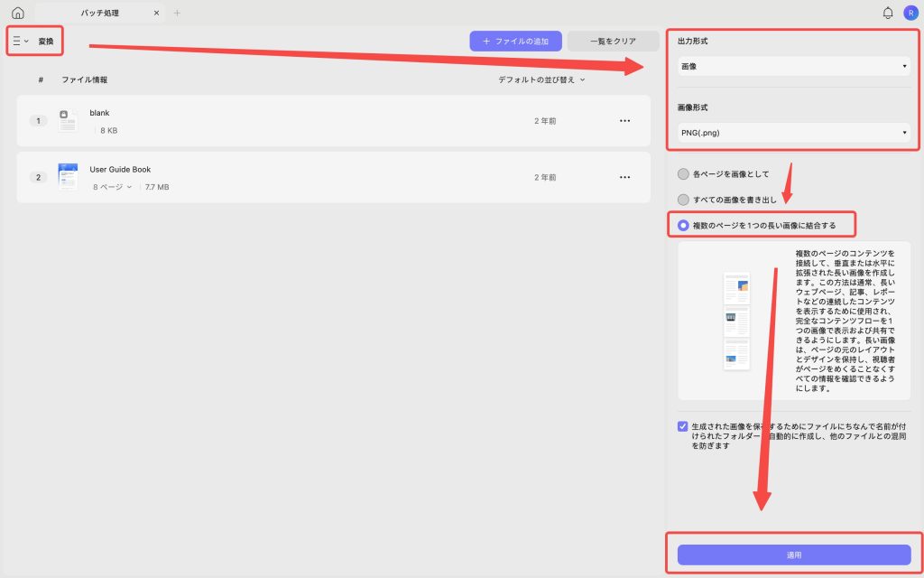Switch to the バッチ処理 tab
Image resolution: width=924 pixels, height=578 pixels.
click(x=99, y=13)
